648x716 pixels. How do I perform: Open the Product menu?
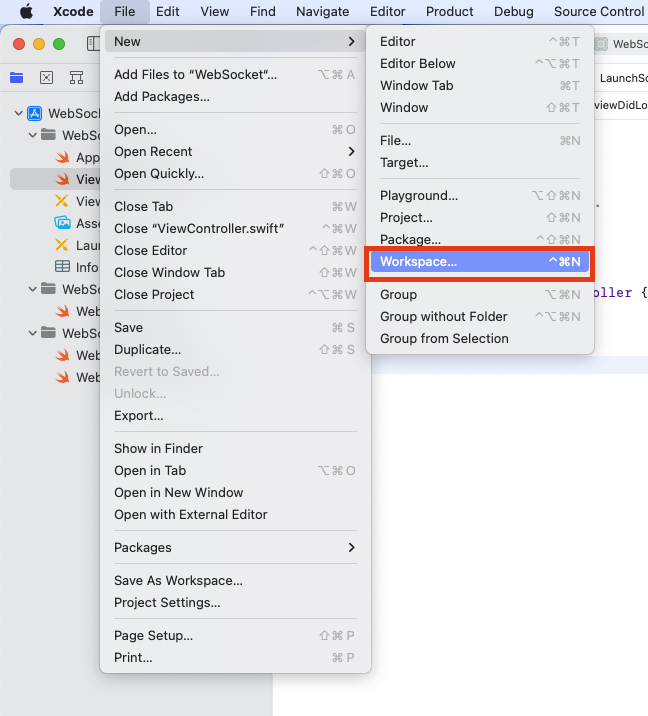point(449,11)
